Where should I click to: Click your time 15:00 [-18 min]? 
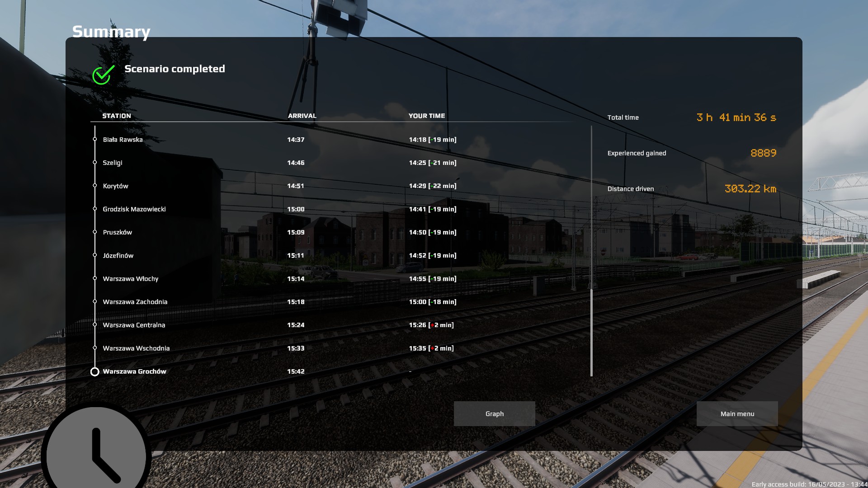point(433,302)
